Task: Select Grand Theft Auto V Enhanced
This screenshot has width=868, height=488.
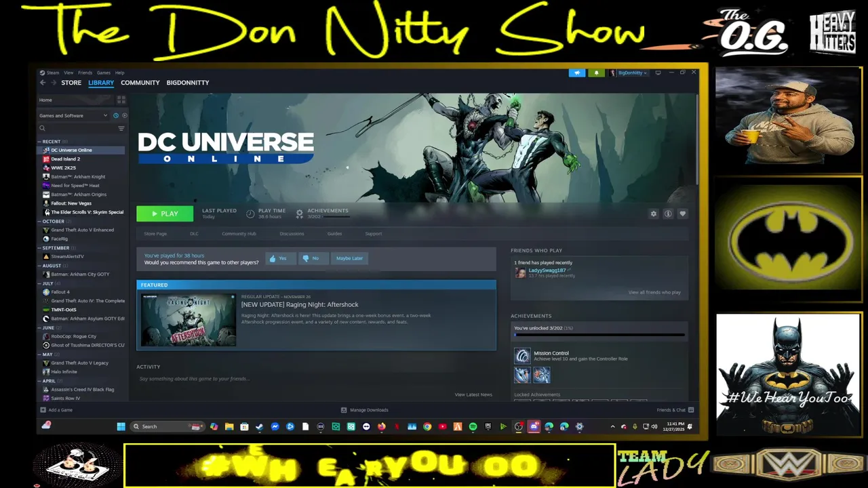Action: (x=81, y=230)
